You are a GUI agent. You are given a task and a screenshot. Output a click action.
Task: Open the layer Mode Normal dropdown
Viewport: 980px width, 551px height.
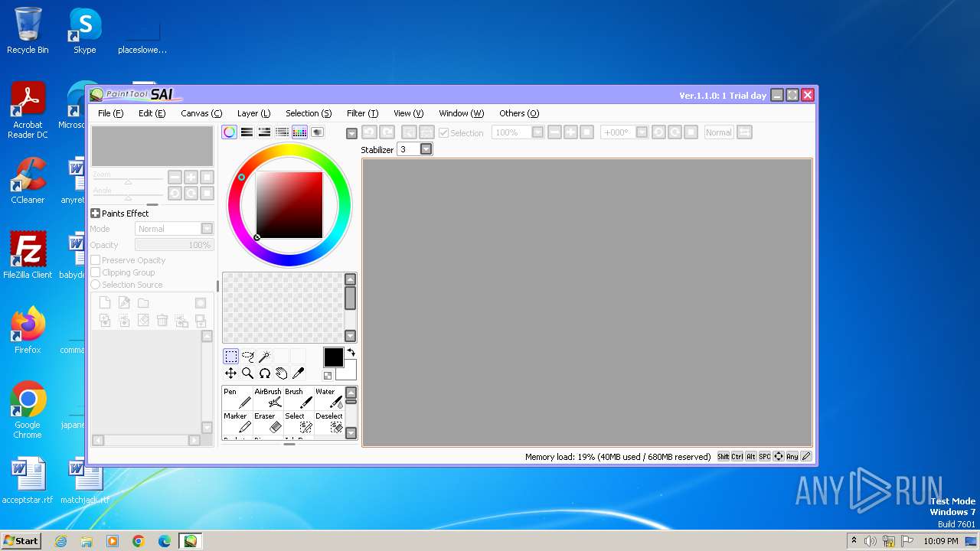207,229
